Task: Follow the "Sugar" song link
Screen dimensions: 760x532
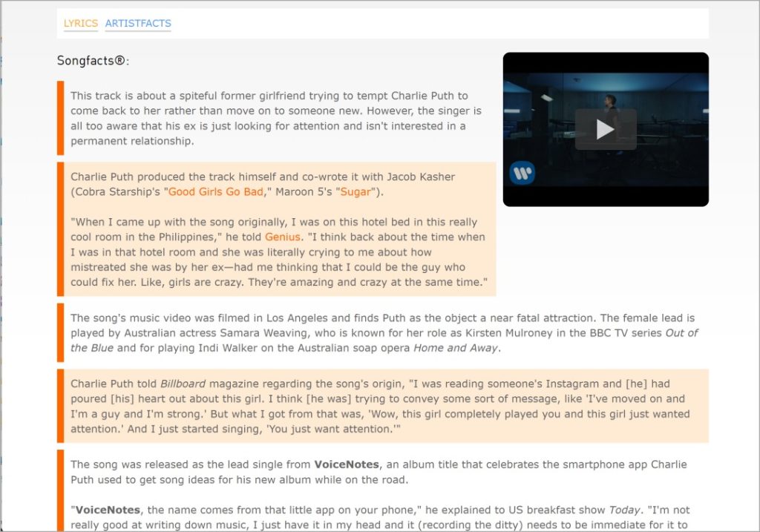Action: coord(356,192)
